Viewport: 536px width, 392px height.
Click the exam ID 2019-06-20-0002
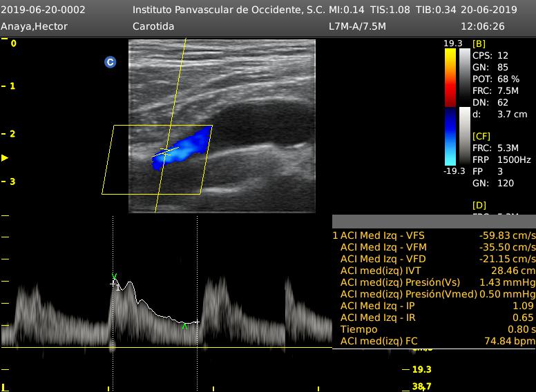pos(43,10)
